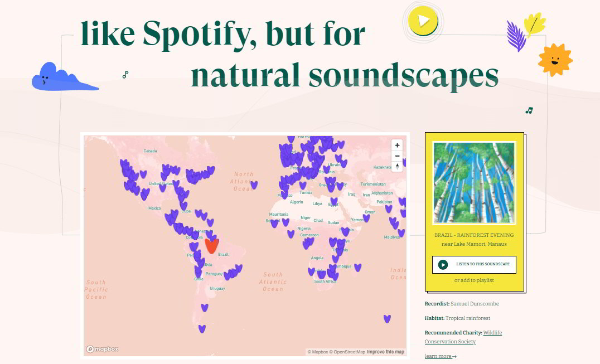Click the blue cloud character illustration
Screen dimensions: 600x364
(x=65, y=76)
